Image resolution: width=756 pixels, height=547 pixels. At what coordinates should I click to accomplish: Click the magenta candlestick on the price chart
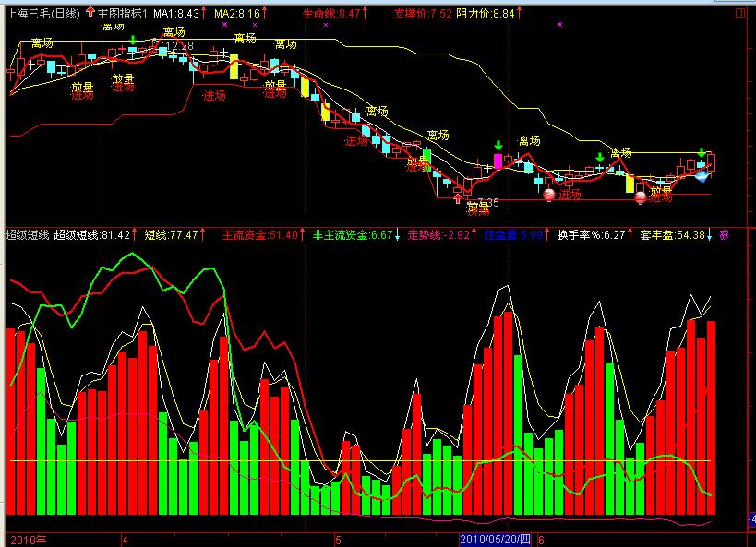(x=498, y=161)
